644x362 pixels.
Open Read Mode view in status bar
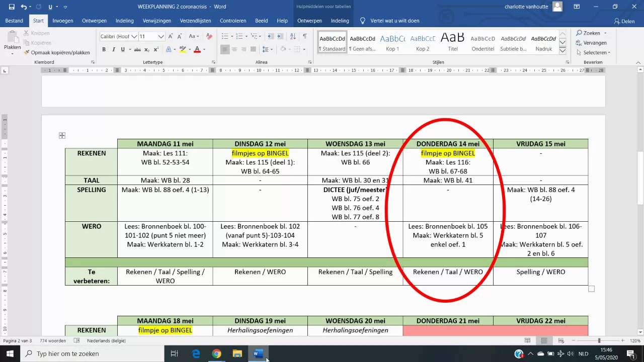click(x=527, y=341)
